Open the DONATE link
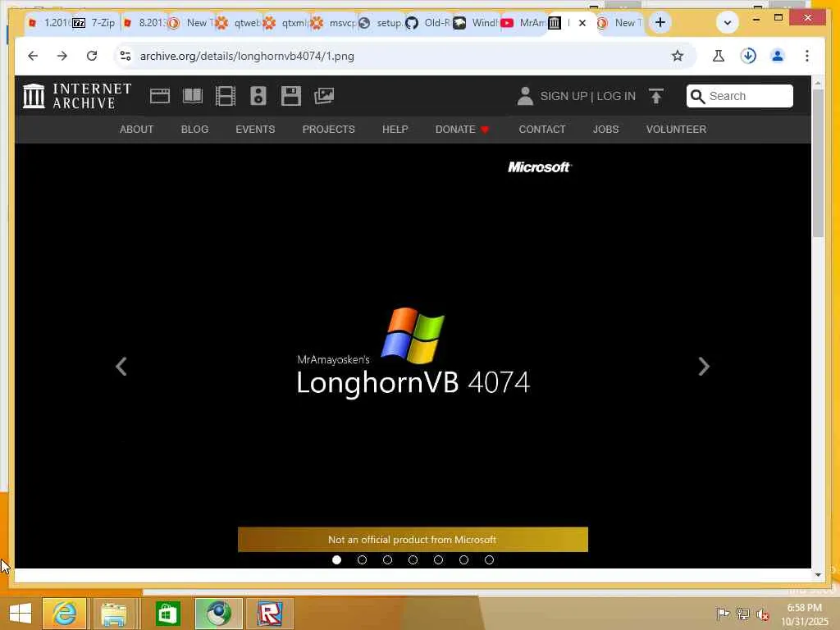The width and height of the screenshot is (840, 630). [463, 129]
